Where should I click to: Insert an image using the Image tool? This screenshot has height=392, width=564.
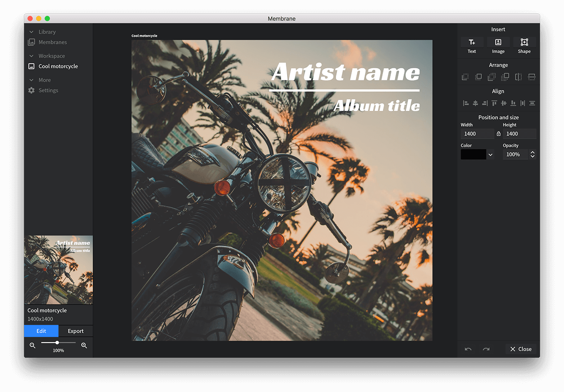(x=498, y=45)
